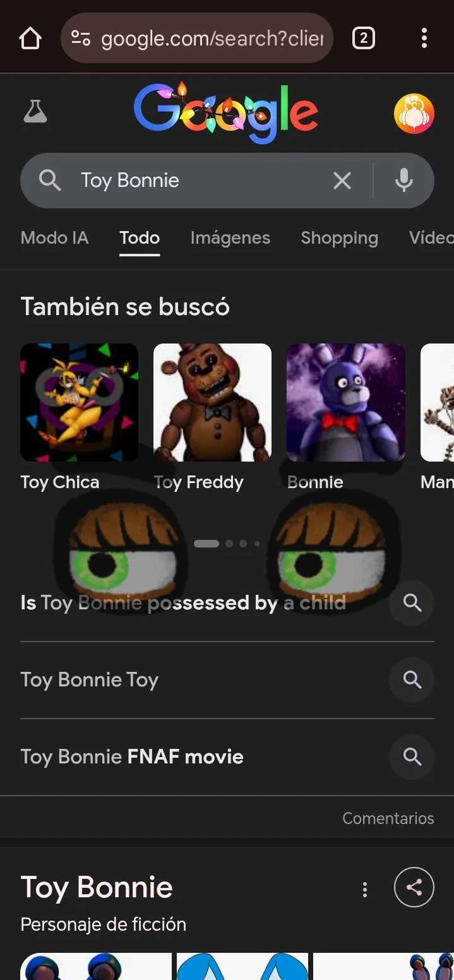Open the Toy Freddy thumbnail
This screenshot has height=980, width=454.
212,402
